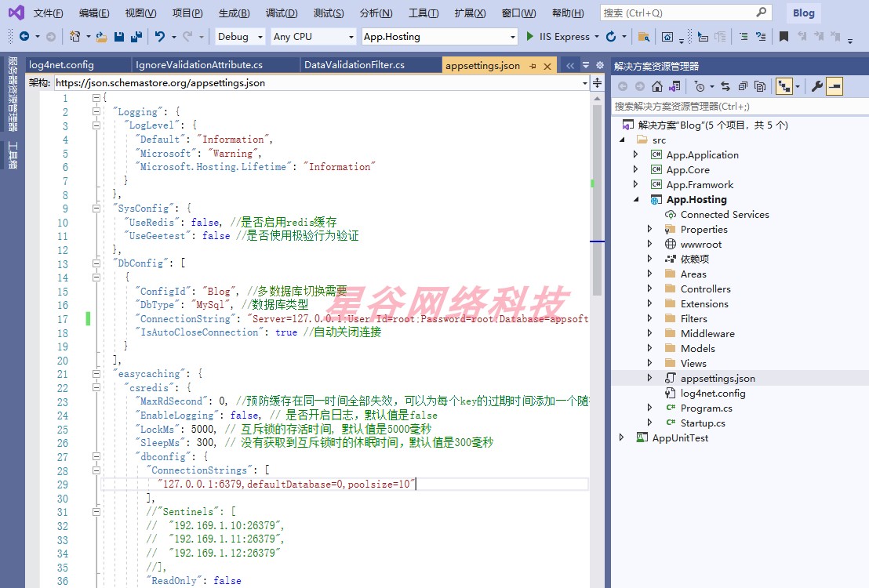Click the Connected Services icon
The width and height of the screenshot is (869, 588).
click(671, 215)
